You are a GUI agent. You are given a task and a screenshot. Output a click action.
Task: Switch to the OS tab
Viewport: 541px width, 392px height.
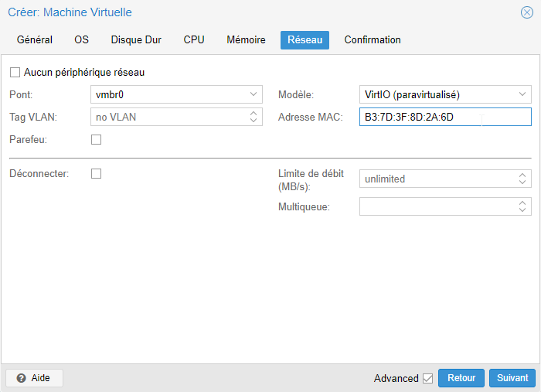pyautogui.click(x=81, y=39)
